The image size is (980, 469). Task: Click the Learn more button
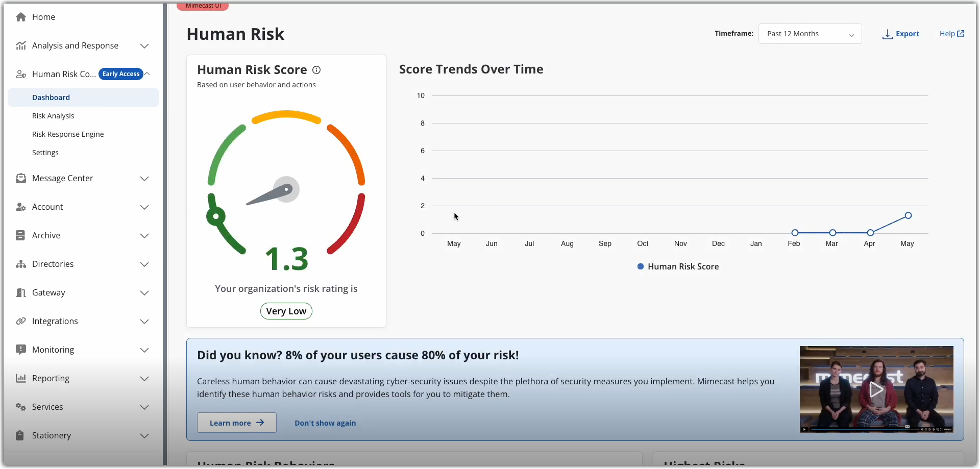click(x=236, y=423)
